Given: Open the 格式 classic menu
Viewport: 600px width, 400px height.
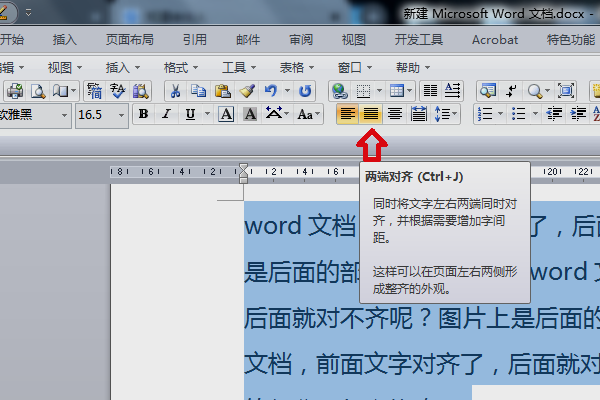Looking at the screenshot, I should [181, 68].
